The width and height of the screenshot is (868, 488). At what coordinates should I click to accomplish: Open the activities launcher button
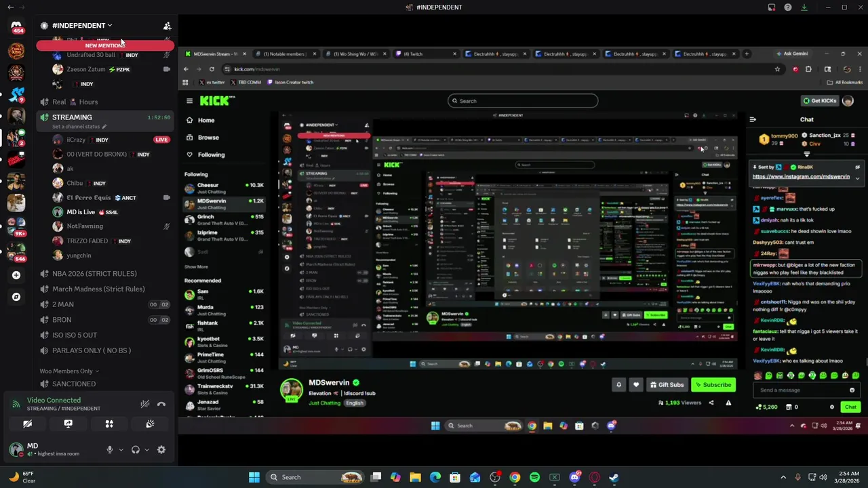point(109,424)
